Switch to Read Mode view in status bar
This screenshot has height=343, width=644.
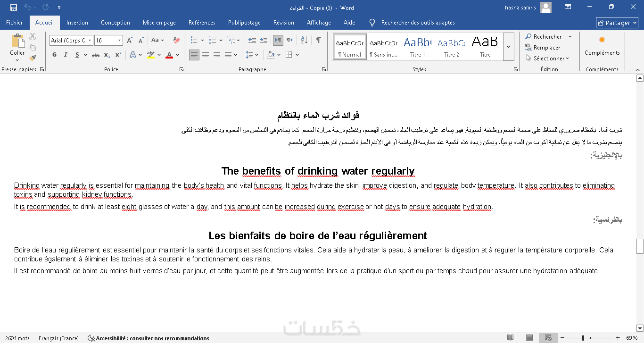tap(510, 338)
